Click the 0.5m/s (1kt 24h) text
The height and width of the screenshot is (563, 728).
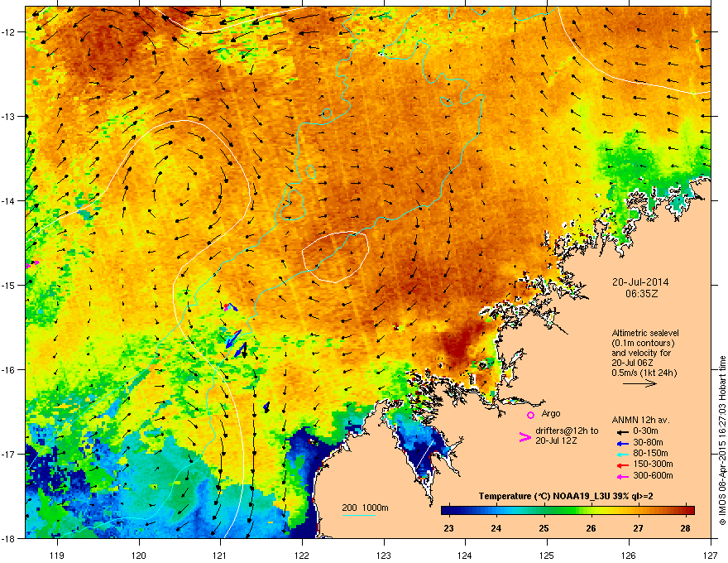click(x=644, y=373)
